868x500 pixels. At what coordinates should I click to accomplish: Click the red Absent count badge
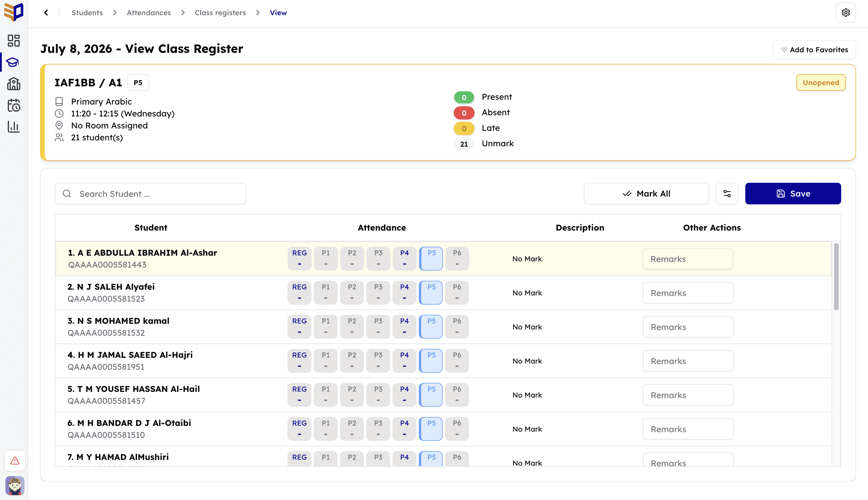464,113
